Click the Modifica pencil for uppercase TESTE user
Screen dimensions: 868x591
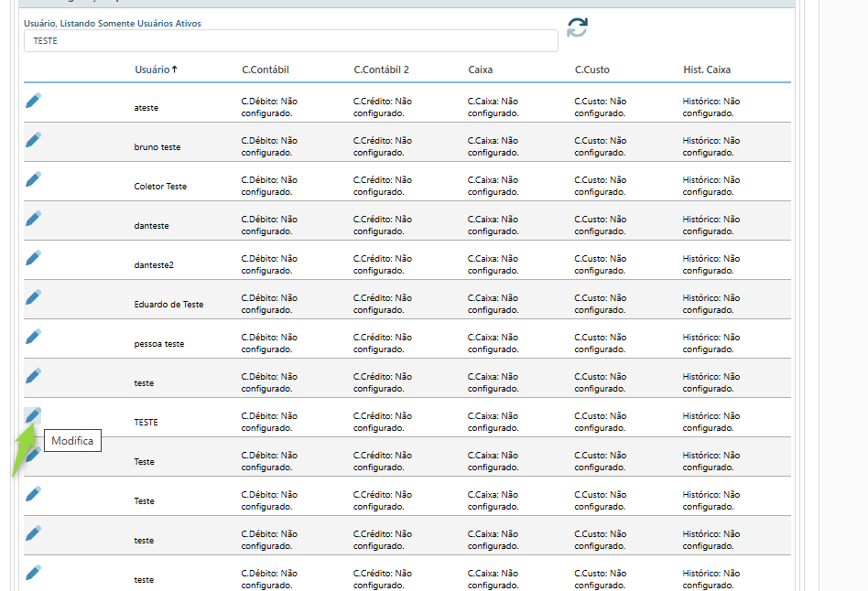click(33, 415)
